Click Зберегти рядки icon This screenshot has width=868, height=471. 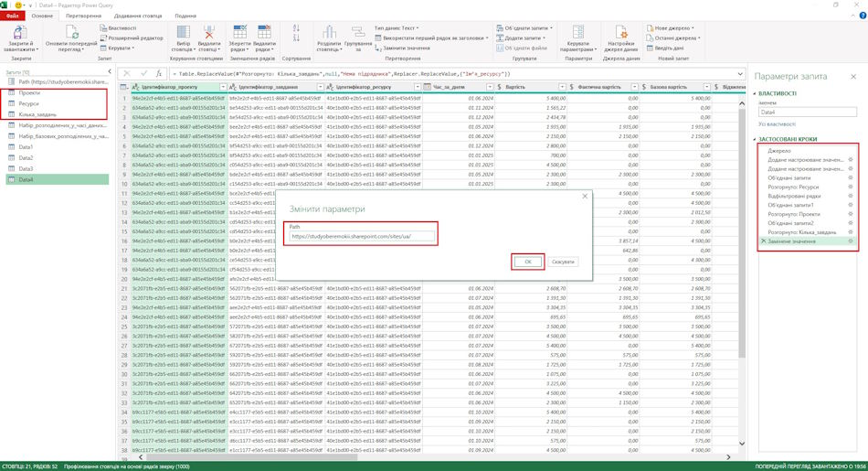point(239,32)
